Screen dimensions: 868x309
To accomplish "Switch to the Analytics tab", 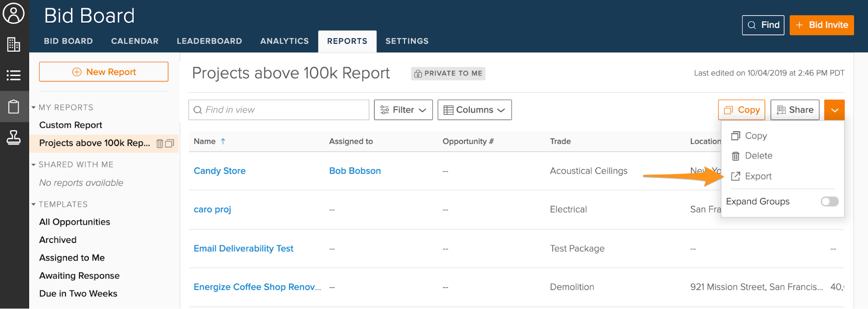I will click(x=284, y=41).
